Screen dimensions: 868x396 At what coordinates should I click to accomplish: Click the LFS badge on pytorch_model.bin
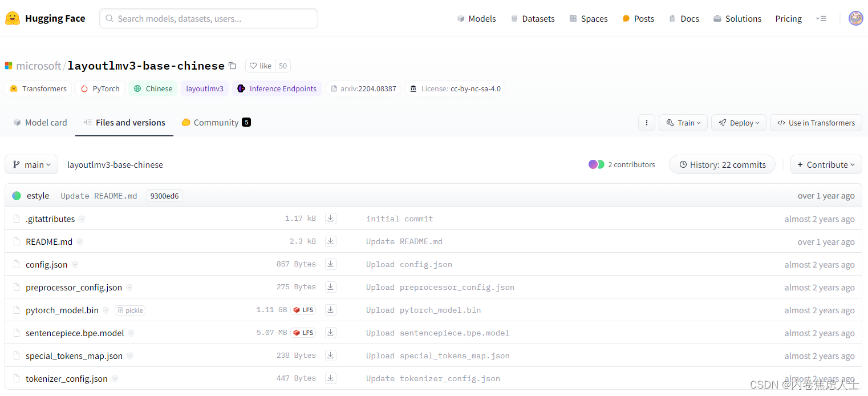pyautogui.click(x=303, y=310)
